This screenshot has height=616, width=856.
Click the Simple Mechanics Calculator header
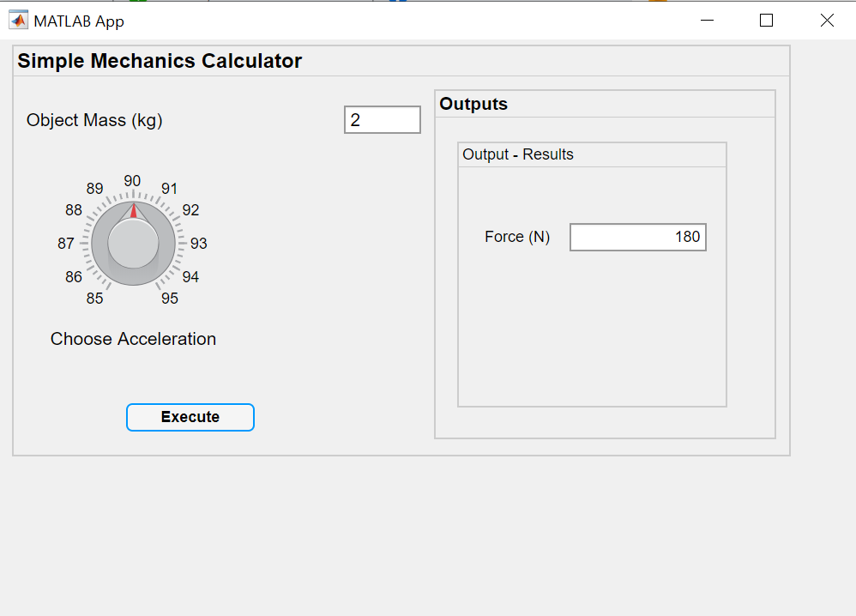click(x=159, y=60)
